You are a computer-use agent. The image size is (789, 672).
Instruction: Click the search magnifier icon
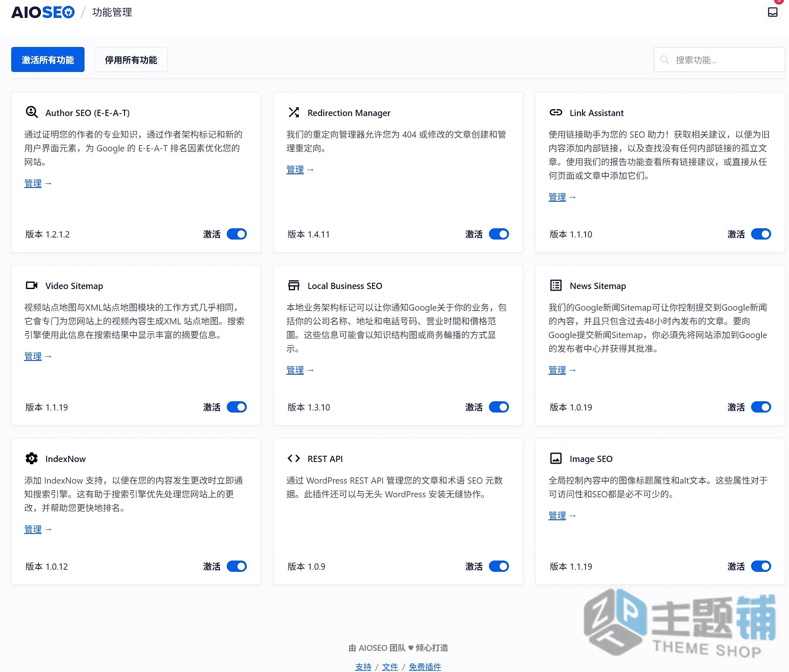pos(665,60)
